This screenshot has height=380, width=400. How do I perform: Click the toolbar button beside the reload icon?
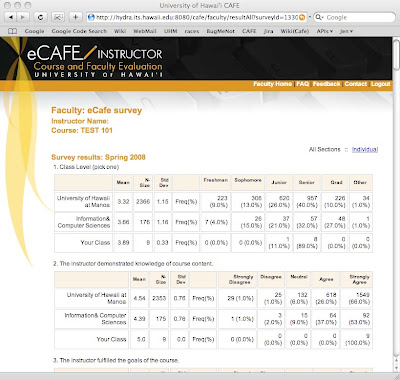(x=58, y=17)
